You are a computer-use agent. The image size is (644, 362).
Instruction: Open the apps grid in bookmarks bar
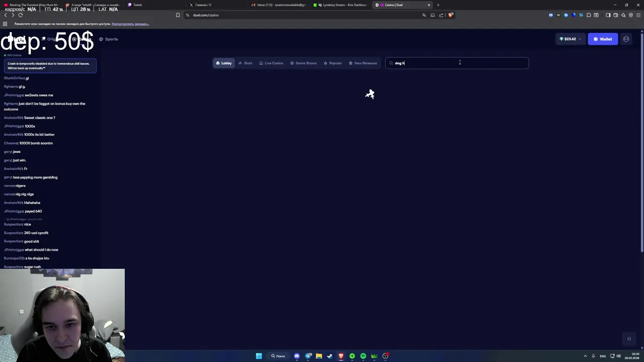[x=5, y=24]
